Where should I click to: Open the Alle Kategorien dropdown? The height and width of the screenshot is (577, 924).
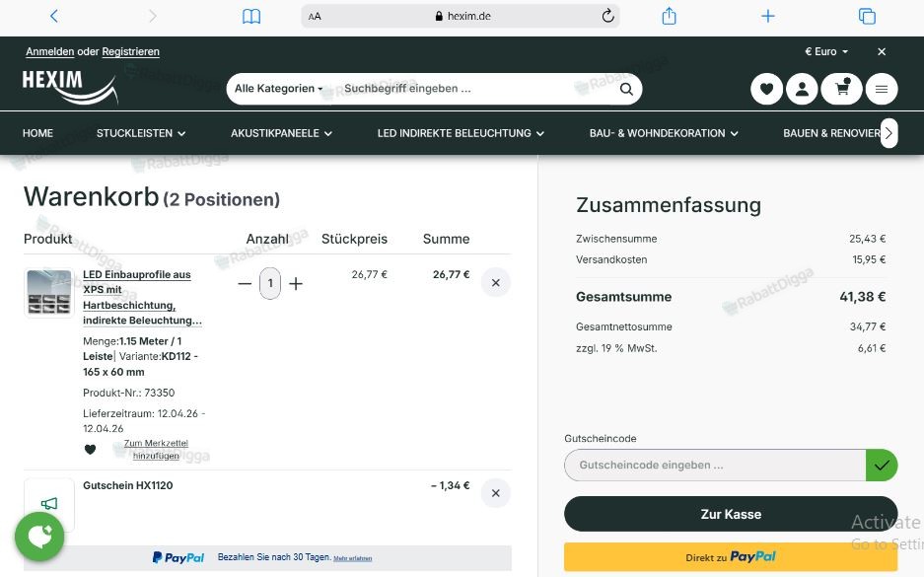279,89
